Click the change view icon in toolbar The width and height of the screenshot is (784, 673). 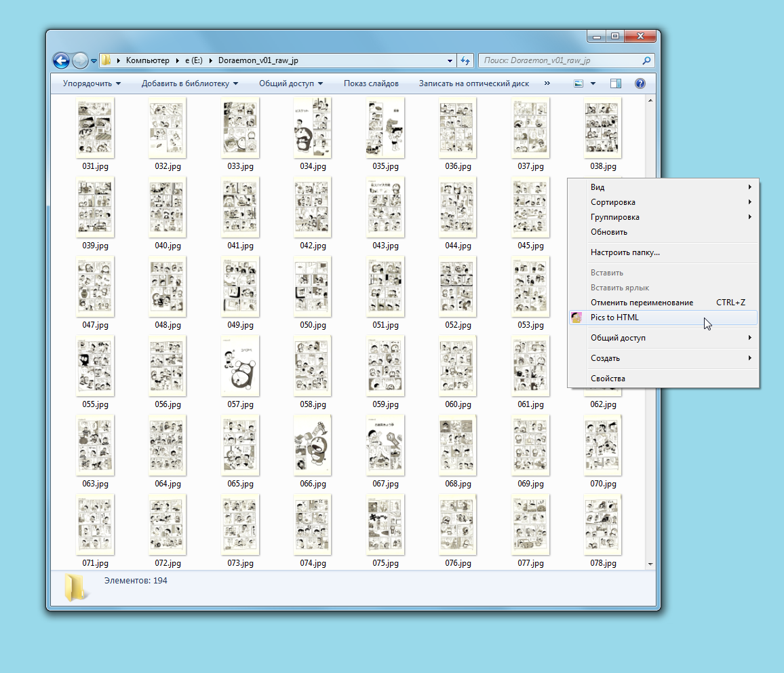point(579,83)
